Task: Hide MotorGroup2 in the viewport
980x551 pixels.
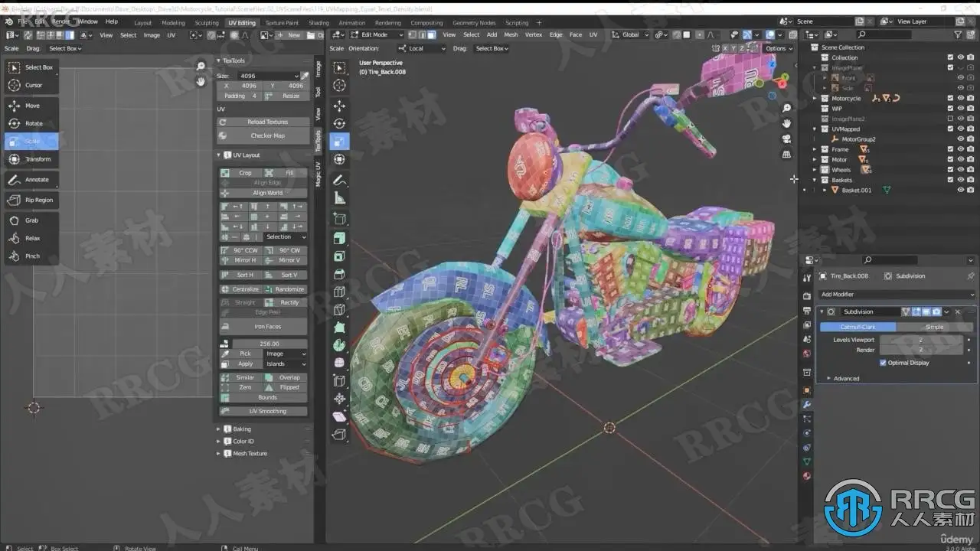Action: coord(960,139)
